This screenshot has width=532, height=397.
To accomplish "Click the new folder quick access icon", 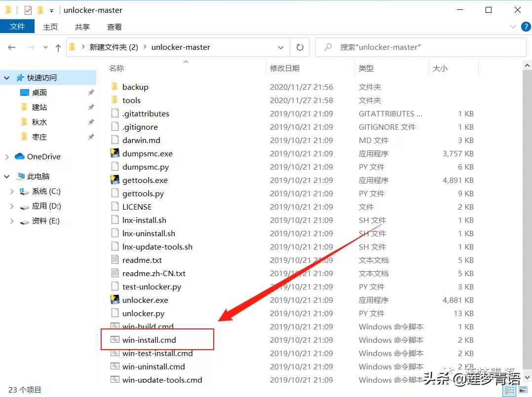I will [x=40, y=10].
